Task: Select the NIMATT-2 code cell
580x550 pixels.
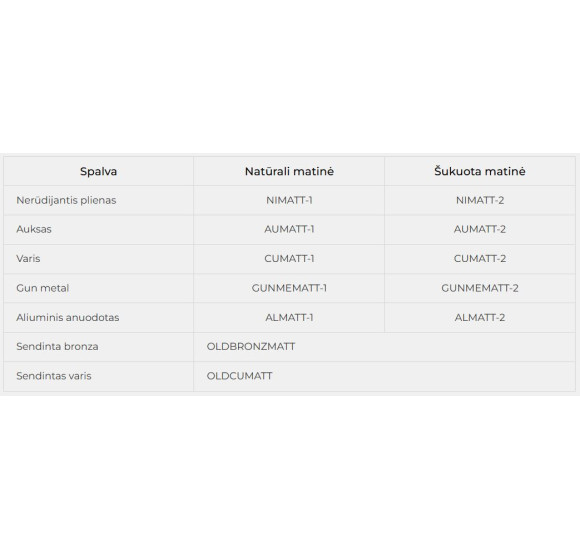Action: pos(480,200)
